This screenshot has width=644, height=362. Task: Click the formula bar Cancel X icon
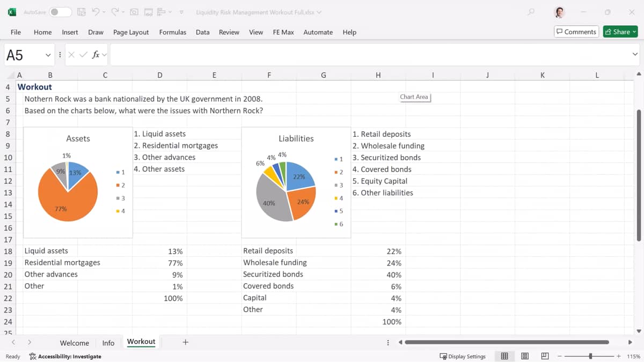[x=71, y=55]
